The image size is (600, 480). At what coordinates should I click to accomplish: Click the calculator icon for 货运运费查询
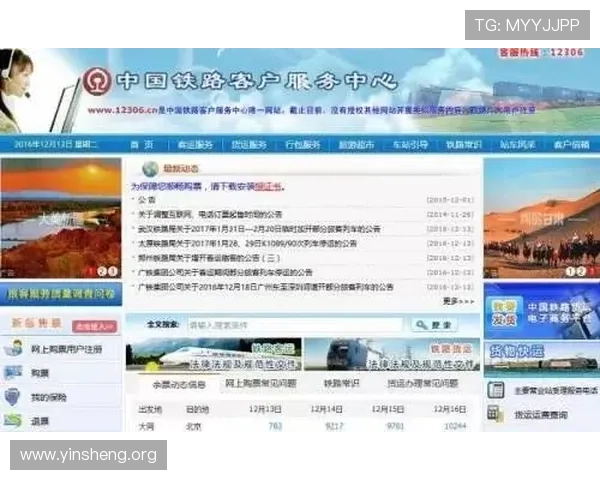(495, 414)
